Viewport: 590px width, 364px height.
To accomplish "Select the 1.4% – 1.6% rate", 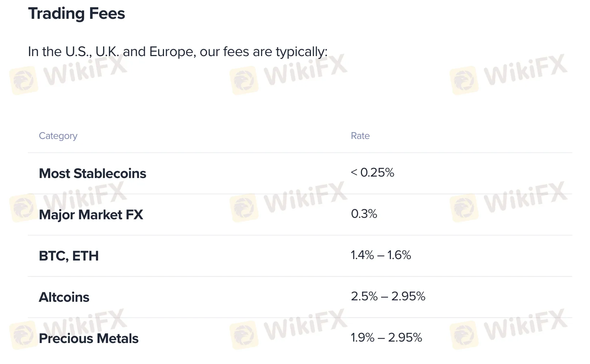I will point(381,255).
